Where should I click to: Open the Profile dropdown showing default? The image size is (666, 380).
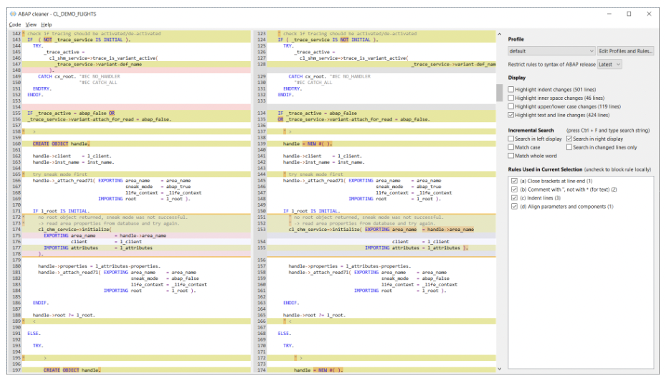[x=551, y=51]
